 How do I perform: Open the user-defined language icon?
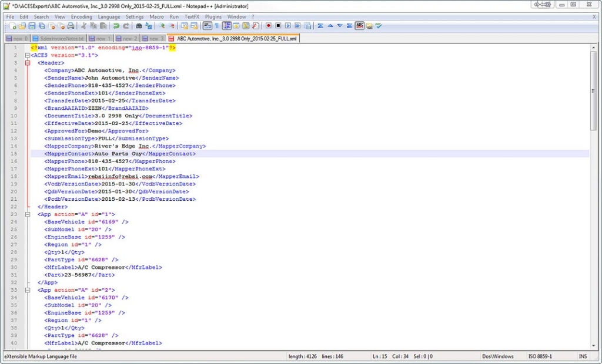pos(236,26)
